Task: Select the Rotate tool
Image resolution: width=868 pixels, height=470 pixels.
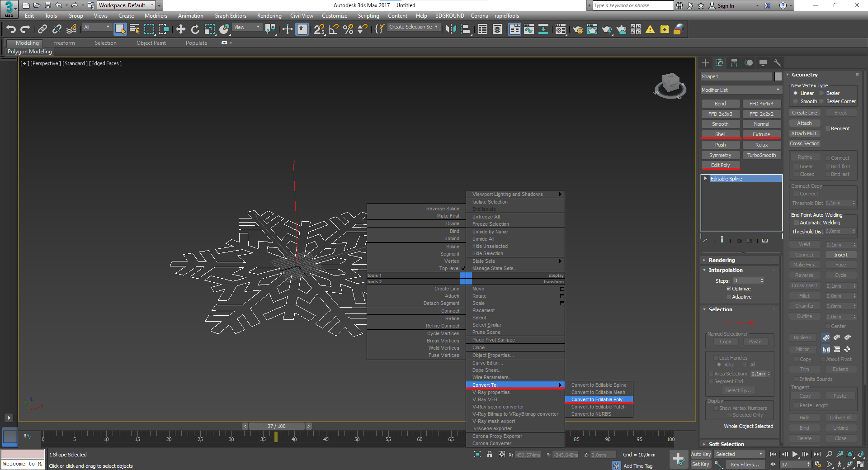Action: coord(195,29)
